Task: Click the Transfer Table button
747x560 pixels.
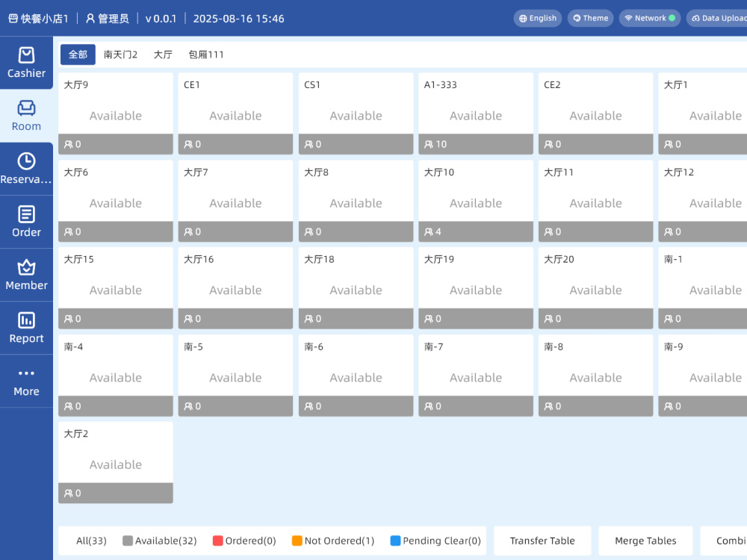Action: tap(542, 541)
